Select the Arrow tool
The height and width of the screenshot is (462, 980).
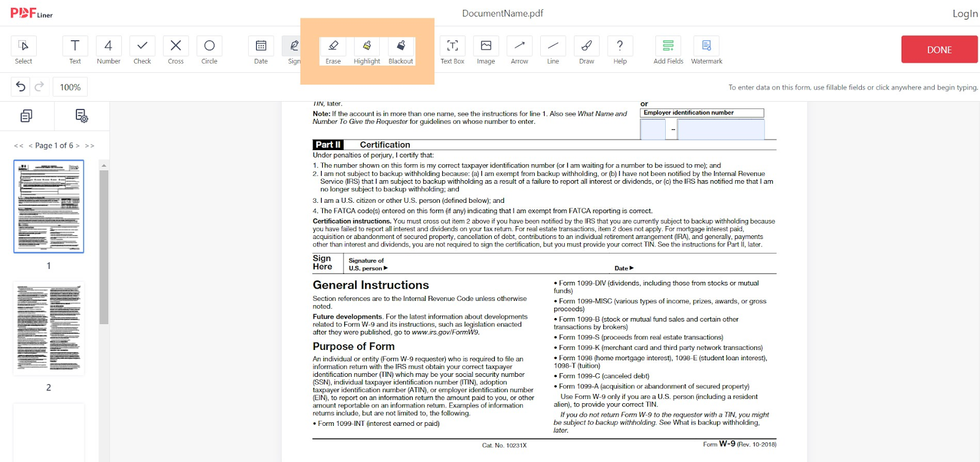[519, 50]
